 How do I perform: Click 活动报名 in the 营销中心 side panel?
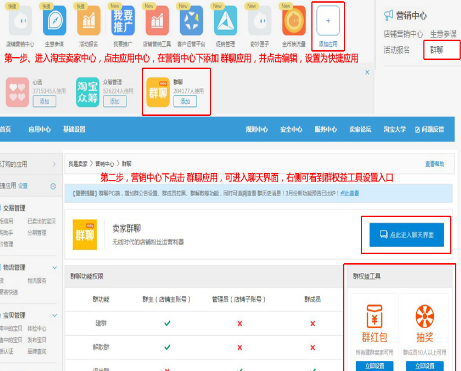coord(397,50)
